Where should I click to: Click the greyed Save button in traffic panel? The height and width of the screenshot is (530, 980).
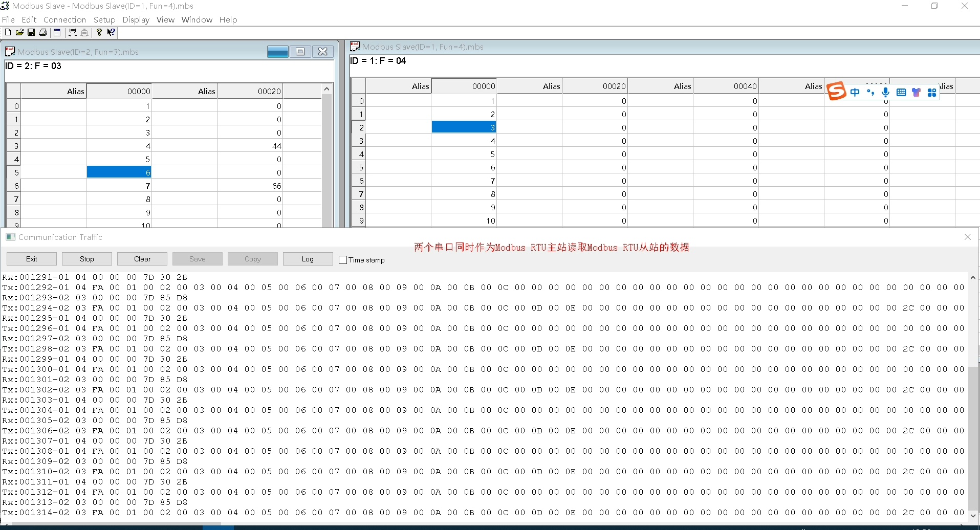coord(198,259)
